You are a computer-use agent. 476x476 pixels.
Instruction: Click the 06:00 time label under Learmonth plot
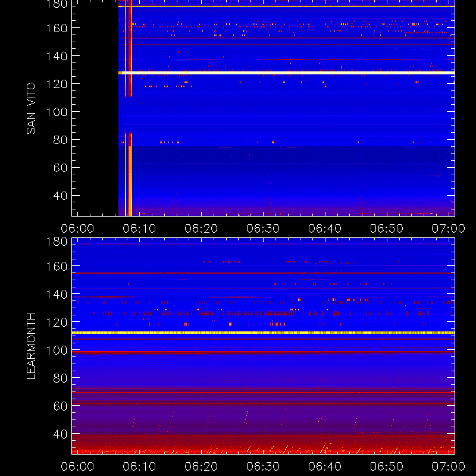coord(77,466)
